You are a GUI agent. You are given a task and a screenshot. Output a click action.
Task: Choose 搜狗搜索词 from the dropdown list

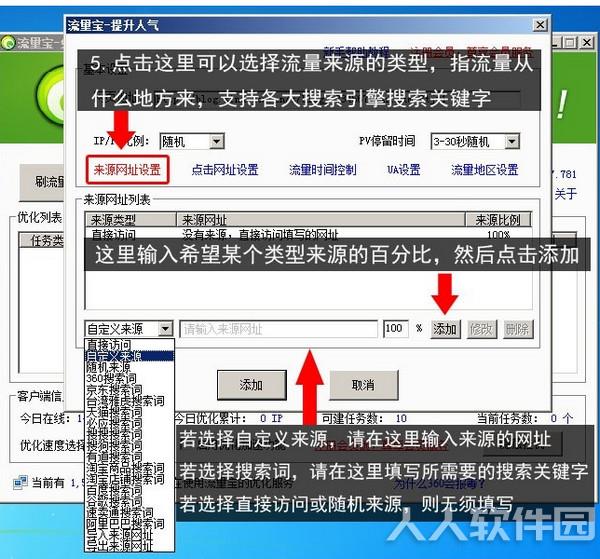[x=130, y=445]
